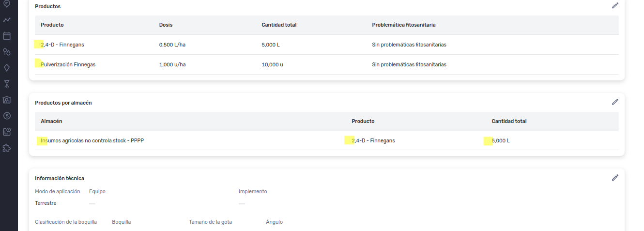644x231 pixels.
Task: Click the Información técnica edit pencil
Action: click(x=615, y=178)
